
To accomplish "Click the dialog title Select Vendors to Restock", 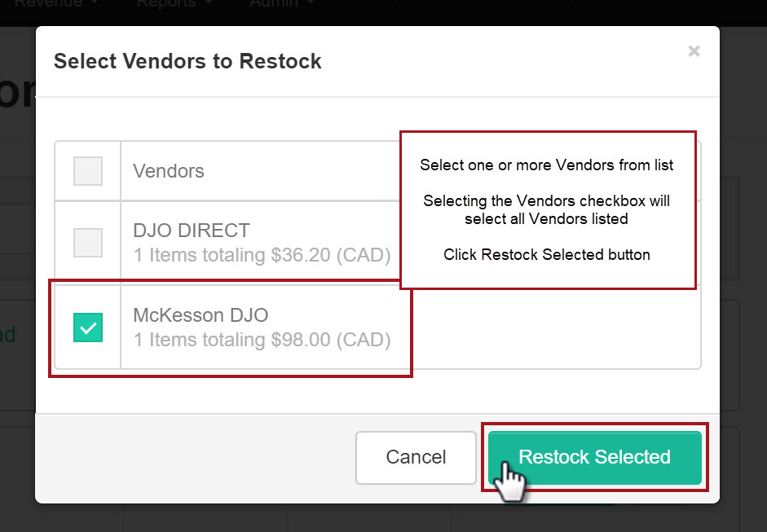I will [x=187, y=61].
